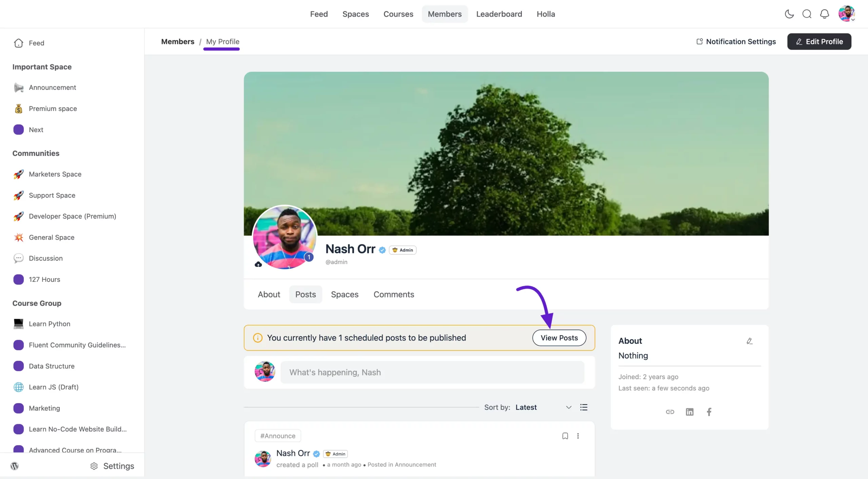Click scheduled posts info icon
This screenshot has height=479, width=868.
click(258, 338)
